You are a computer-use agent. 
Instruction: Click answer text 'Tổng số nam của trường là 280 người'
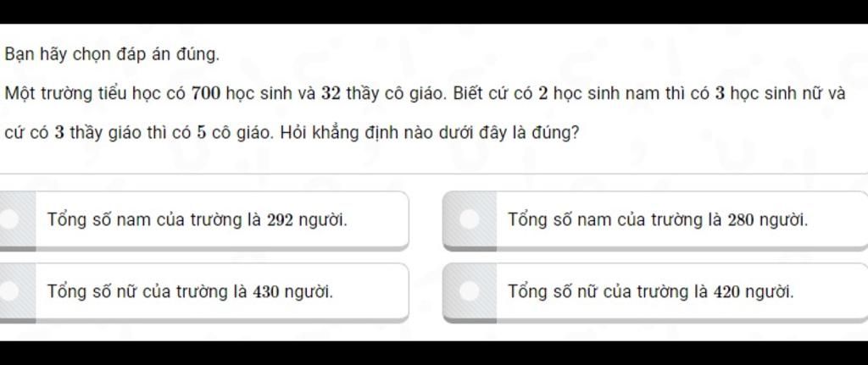[658, 220]
